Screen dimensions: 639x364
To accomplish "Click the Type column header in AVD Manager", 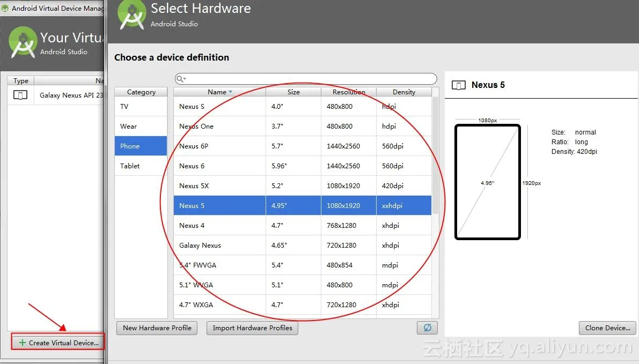I will [21, 80].
